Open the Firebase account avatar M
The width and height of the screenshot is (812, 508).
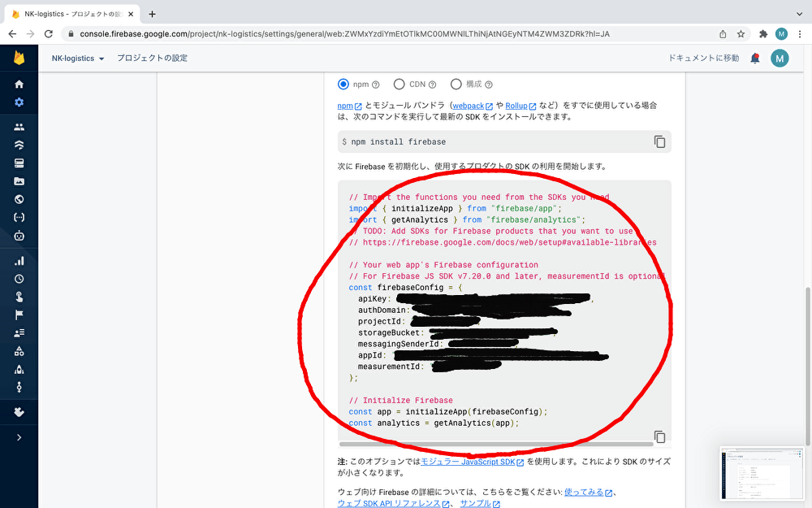coord(780,58)
